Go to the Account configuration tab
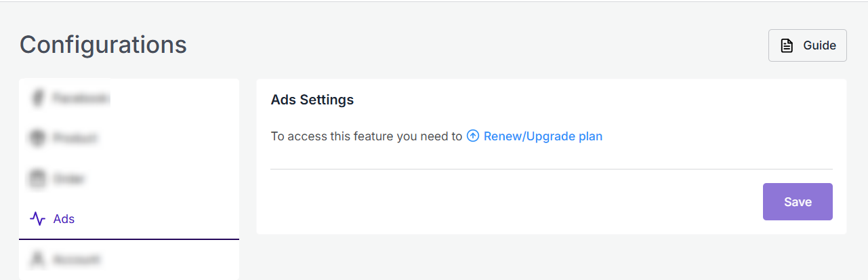 pyautogui.click(x=77, y=259)
